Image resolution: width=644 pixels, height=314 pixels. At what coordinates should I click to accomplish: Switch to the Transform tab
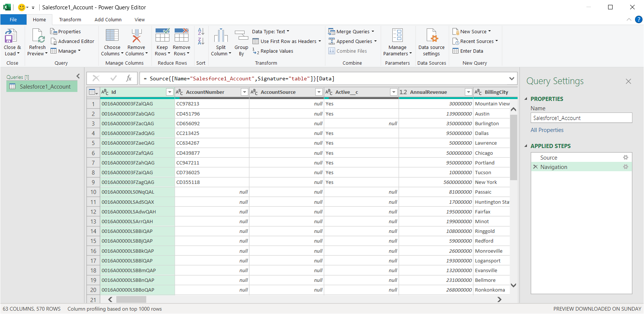click(x=70, y=20)
